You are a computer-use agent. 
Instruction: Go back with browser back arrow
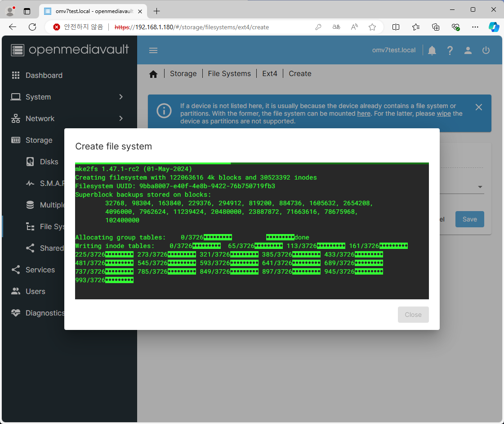[13, 27]
